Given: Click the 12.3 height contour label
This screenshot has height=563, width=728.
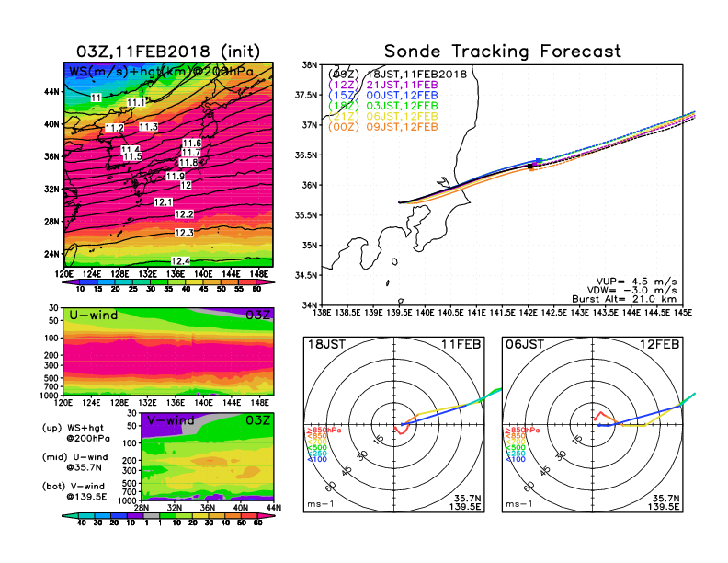Looking at the screenshot, I should tap(185, 233).
